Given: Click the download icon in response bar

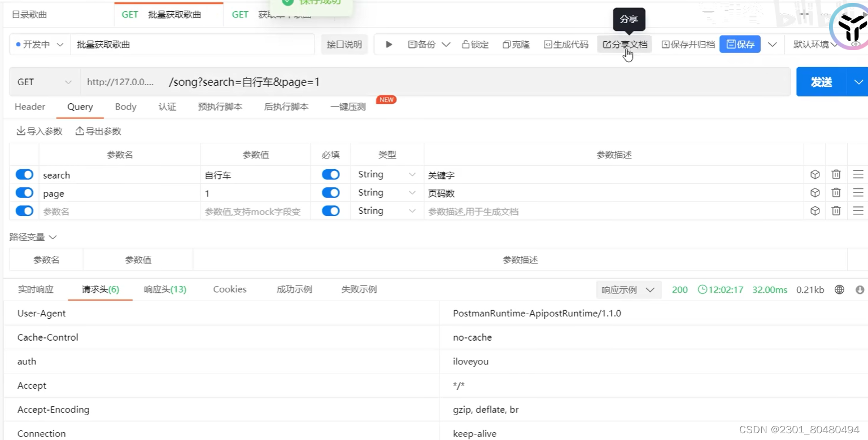Looking at the screenshot, I should 860,289.
